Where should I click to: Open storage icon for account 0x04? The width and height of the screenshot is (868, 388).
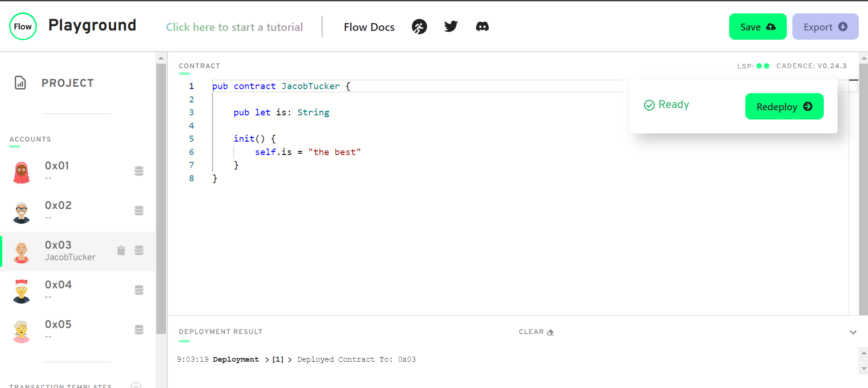(x=139, y=290)
